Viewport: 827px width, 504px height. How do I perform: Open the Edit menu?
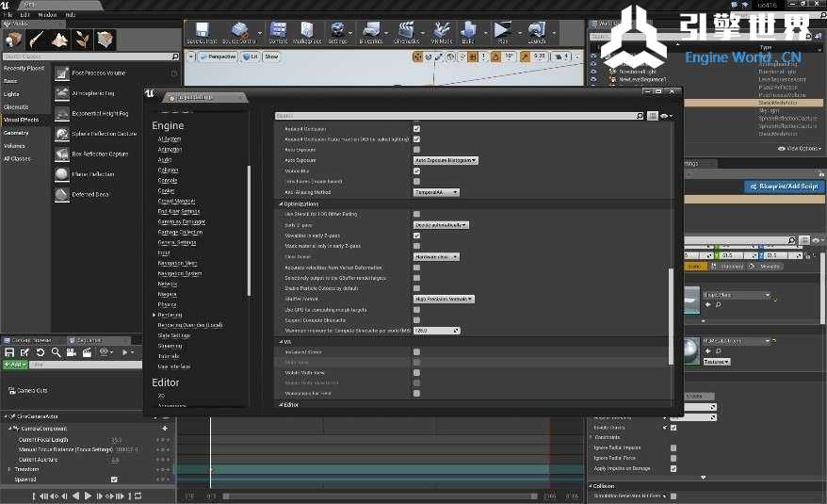point(24,15)
